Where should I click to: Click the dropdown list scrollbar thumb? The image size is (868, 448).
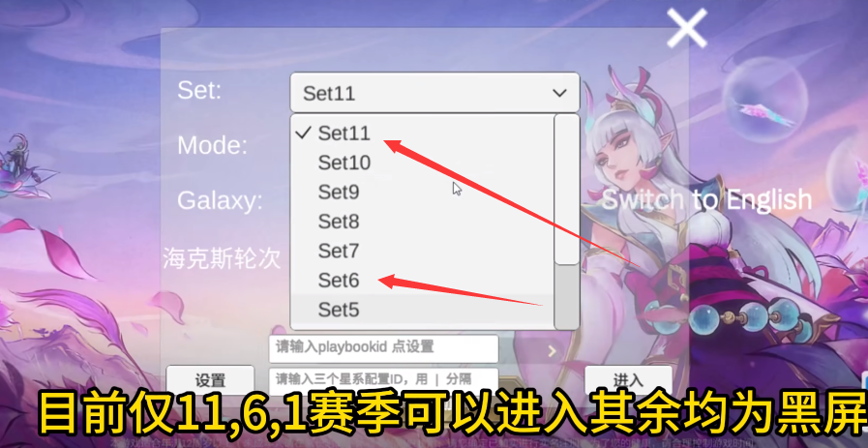[x=566, y=189]
